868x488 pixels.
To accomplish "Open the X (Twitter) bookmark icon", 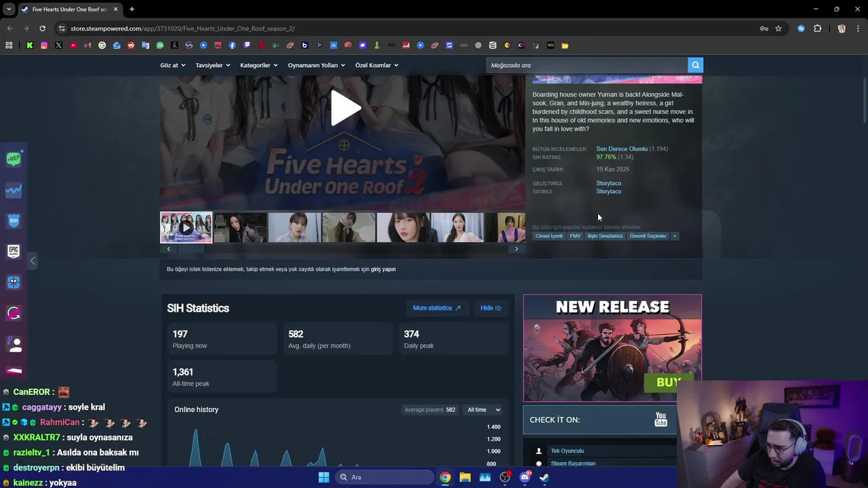I will 58,45.
